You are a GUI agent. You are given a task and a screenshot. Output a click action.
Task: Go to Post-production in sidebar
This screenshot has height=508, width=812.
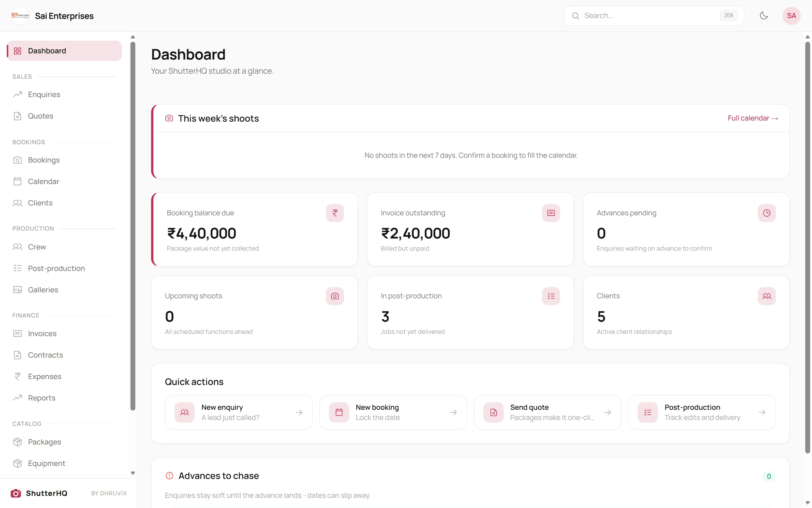pyautogui.click(x=64, y=268)
